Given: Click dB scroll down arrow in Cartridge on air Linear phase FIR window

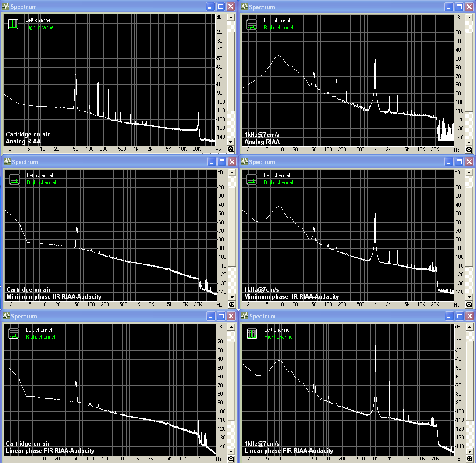Looking at the screenshot, I should [x=231, y=452].
